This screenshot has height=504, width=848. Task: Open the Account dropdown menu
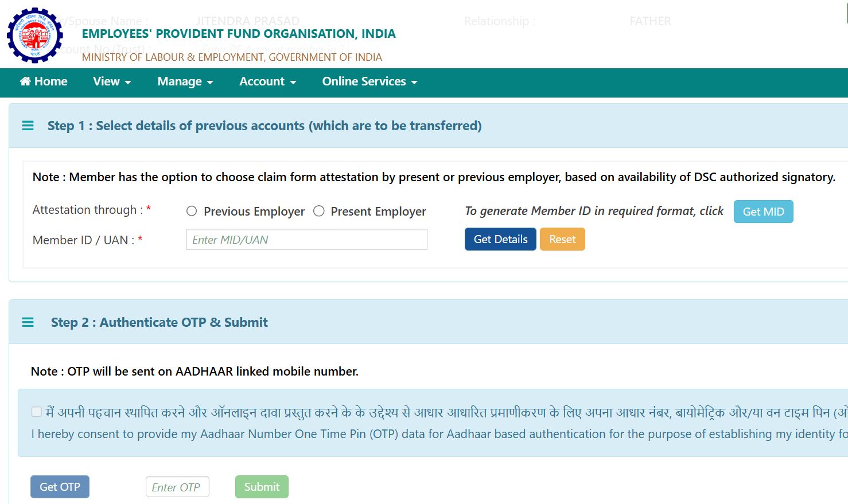pyautogui.click(x=268, y=81)
